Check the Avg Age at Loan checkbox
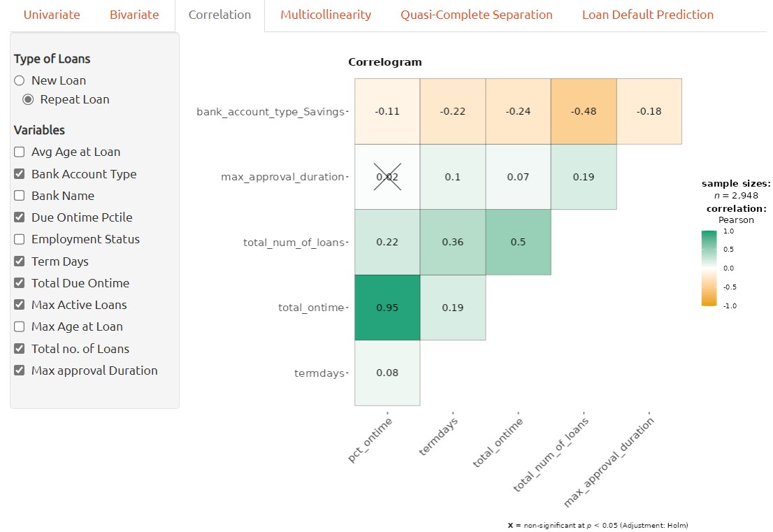Screen dimensions: 773x532 [x=20, y=152]
